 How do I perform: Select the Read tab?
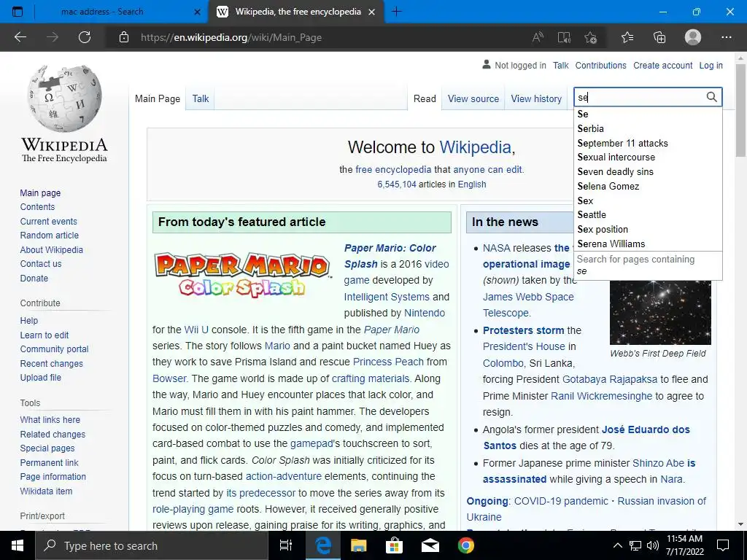click(x=425, y=98)
